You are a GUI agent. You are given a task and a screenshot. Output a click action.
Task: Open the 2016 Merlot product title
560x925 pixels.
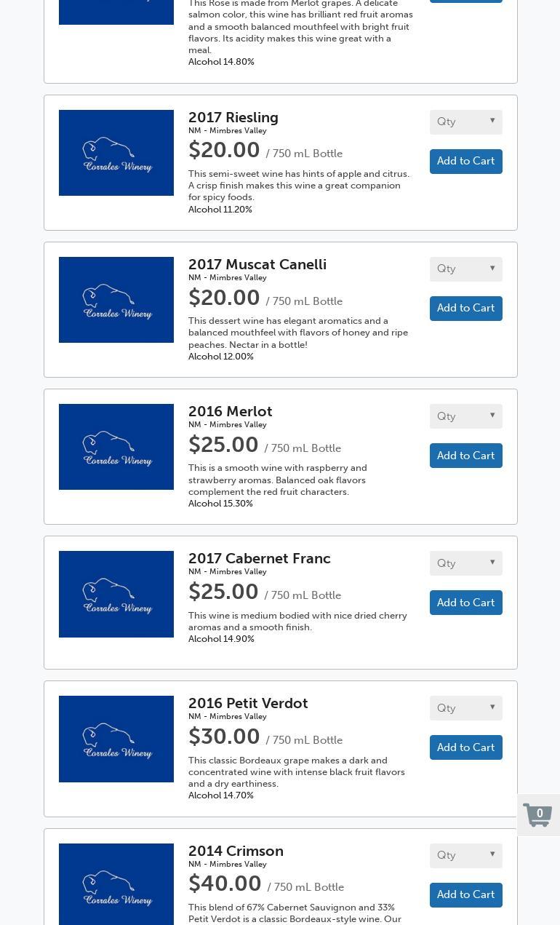click(x=230, y=412)
